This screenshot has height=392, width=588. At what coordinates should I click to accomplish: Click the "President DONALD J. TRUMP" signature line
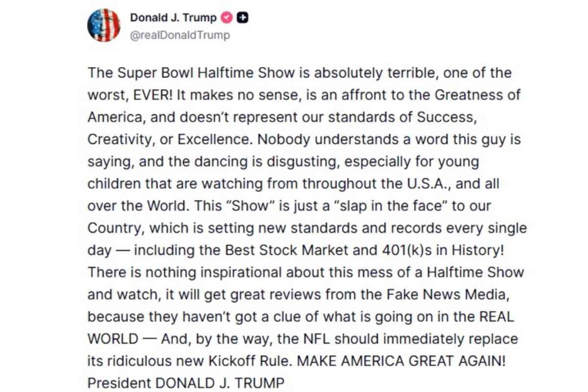[x=187, y=382]
